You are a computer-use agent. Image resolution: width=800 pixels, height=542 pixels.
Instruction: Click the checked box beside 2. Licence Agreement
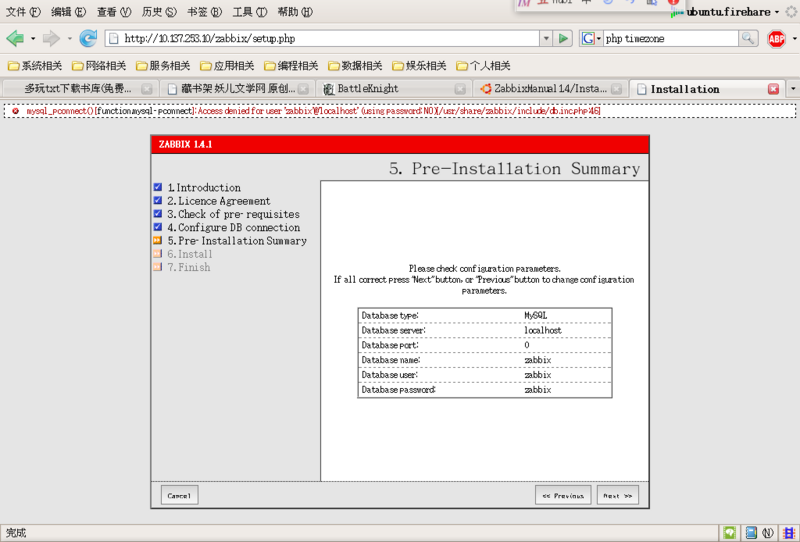coord(158,201)
